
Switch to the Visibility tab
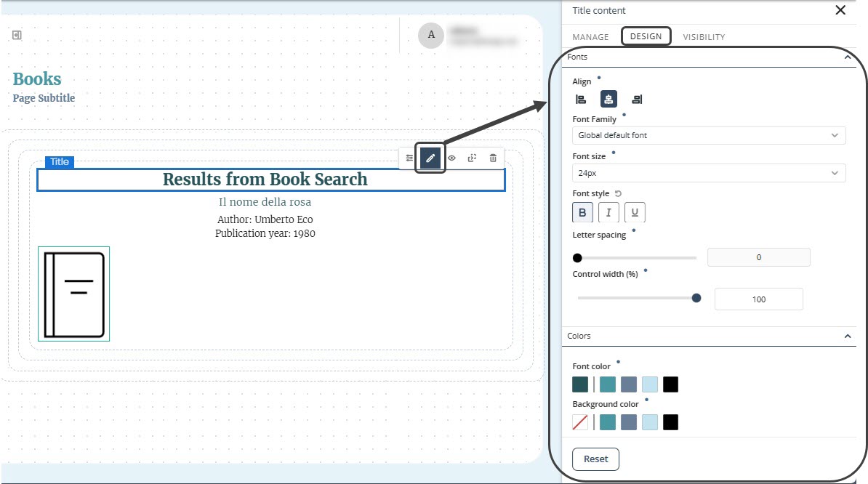point(704,37)
